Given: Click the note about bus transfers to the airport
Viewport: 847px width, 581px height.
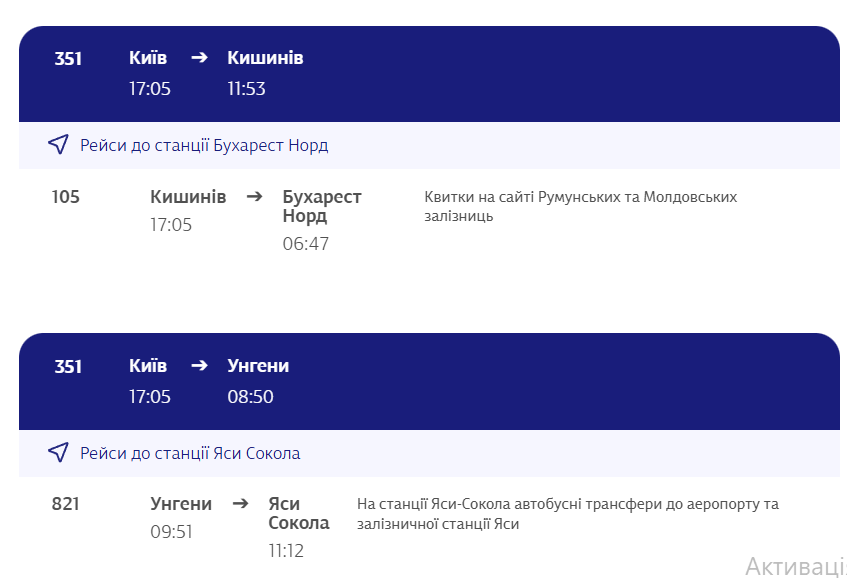Looking at the screenshot, I should 567,513.
